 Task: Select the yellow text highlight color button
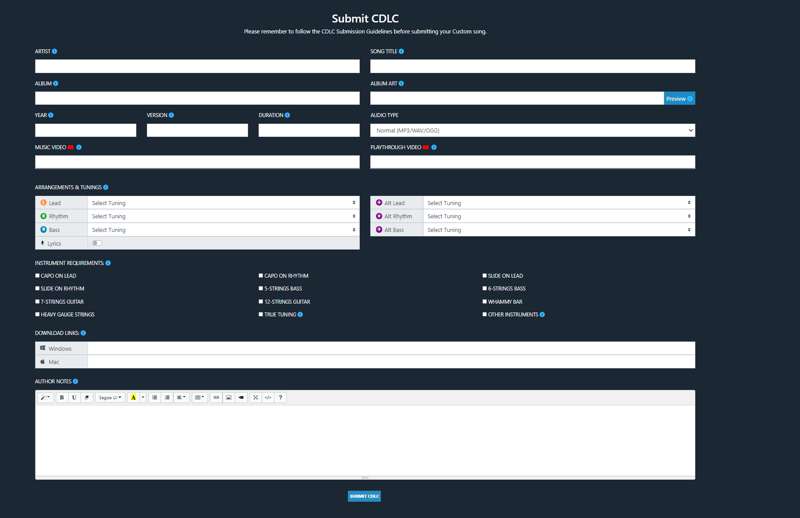133,397
